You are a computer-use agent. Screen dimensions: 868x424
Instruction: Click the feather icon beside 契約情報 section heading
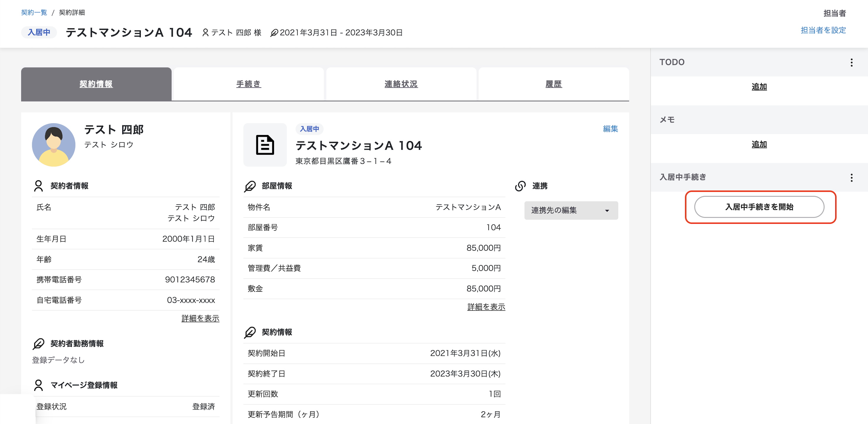pos(250,332)
